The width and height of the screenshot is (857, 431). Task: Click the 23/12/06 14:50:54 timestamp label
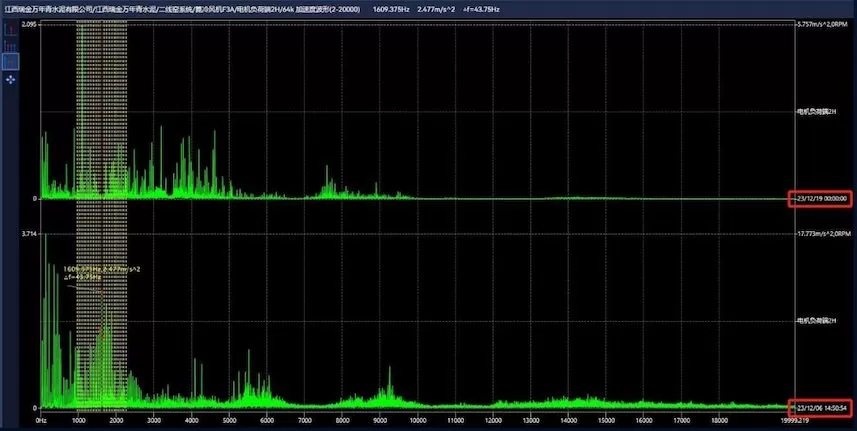click(821, 409)
